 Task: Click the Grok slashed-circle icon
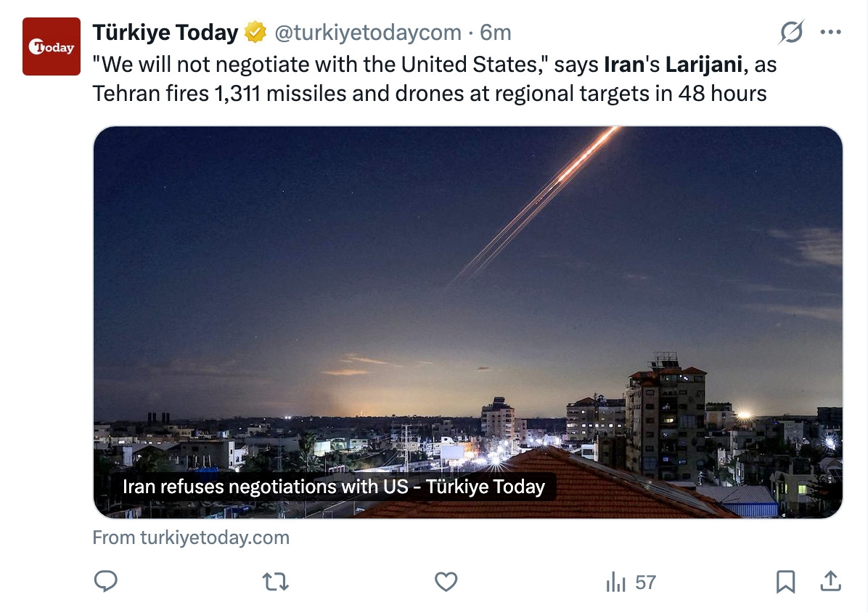791,33
